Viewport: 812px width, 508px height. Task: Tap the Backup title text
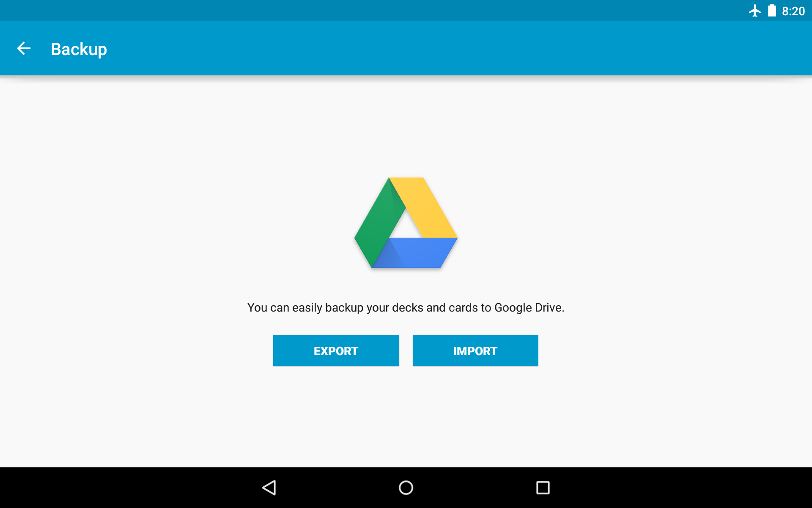click(79, 50)
